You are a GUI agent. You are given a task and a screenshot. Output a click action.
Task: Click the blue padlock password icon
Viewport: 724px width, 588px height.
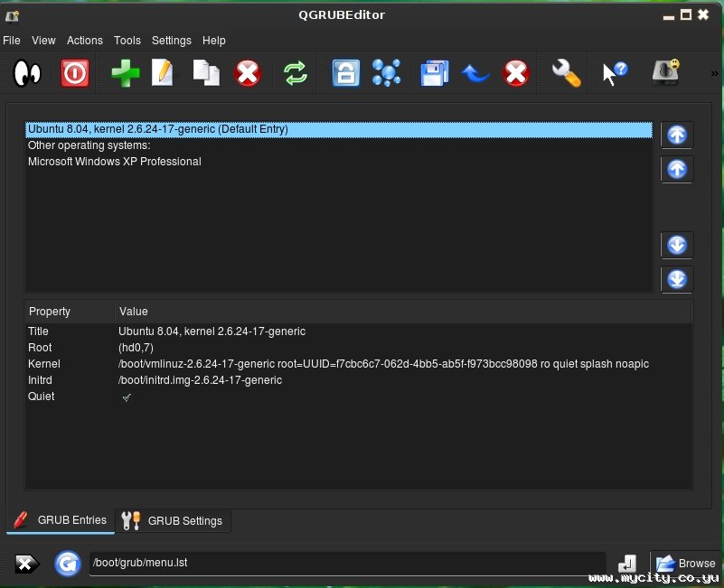point(346,73)
